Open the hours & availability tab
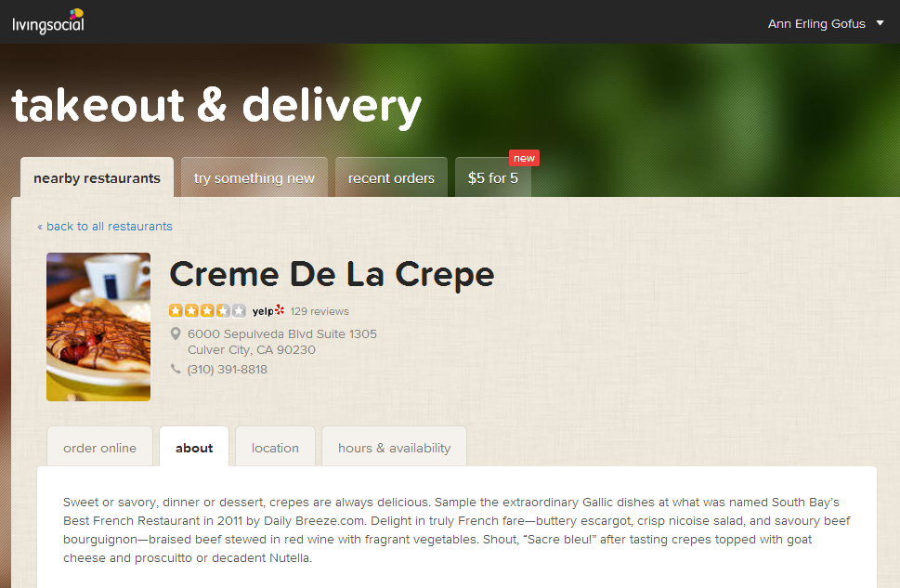 coord(395,448)
